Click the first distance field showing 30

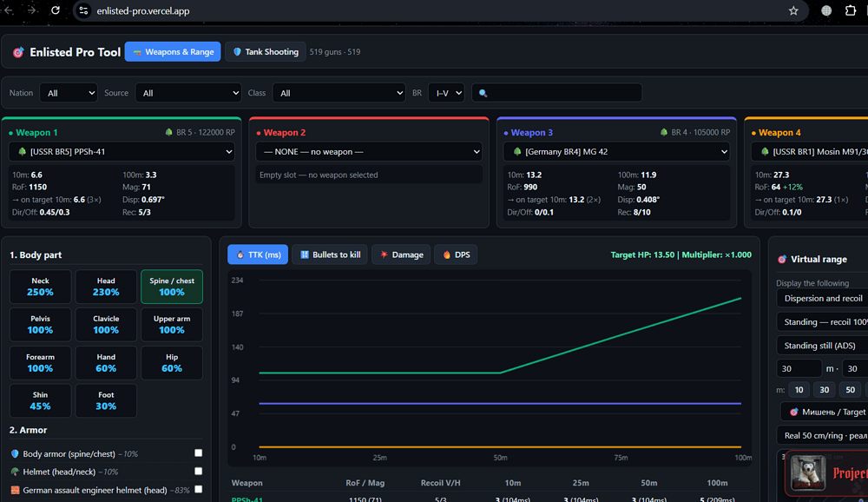click(799, 368)
